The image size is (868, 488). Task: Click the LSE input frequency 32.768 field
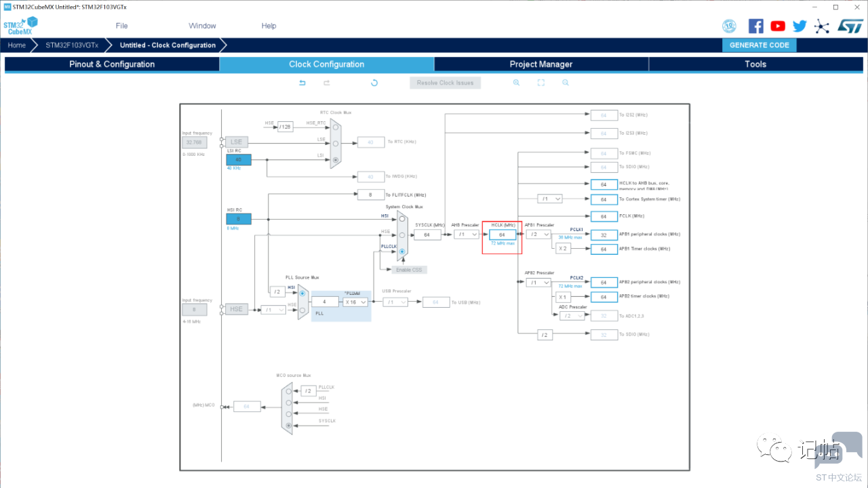point(194,142)
